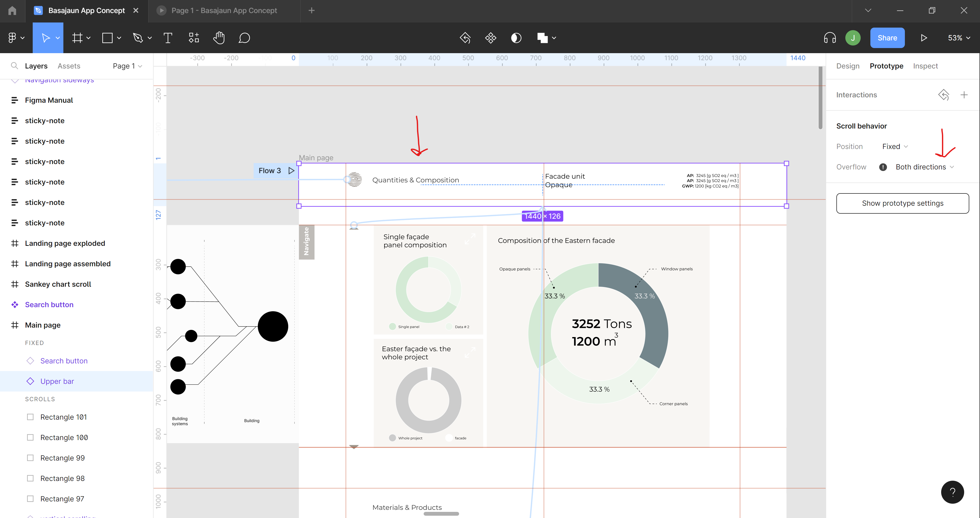Toggle the Use as mask icon
This screenshot has width=980, height=518.
coord(516,38)
